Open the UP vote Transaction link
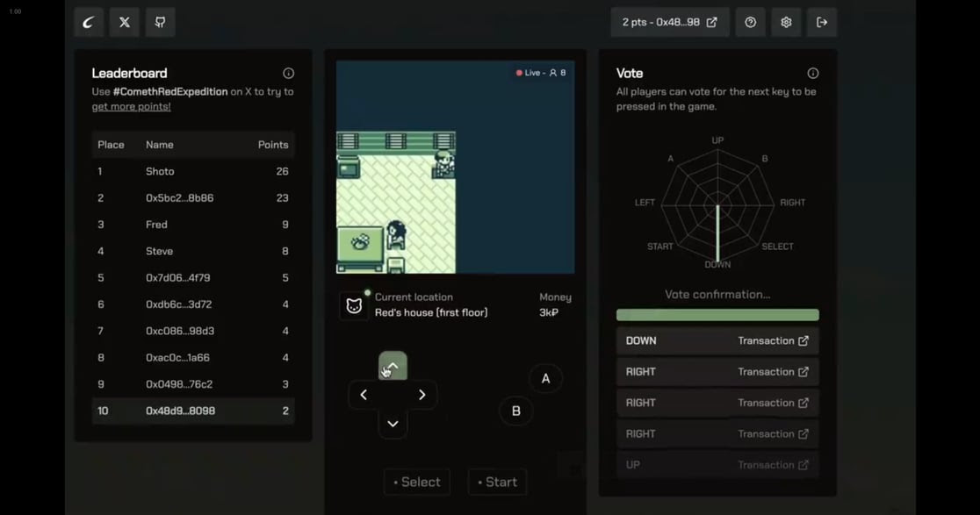980x515 pixels. coord(773,465)
